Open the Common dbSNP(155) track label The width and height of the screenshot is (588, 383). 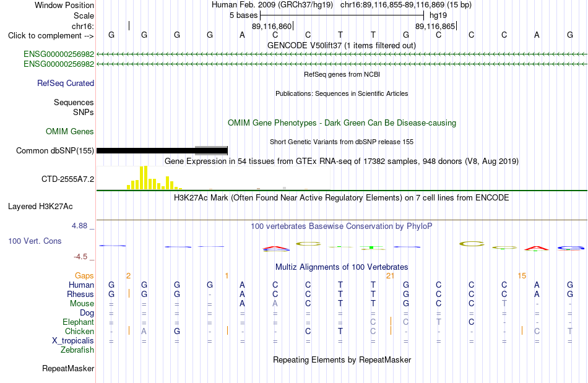pyautogui.click(x=54, y=150)
